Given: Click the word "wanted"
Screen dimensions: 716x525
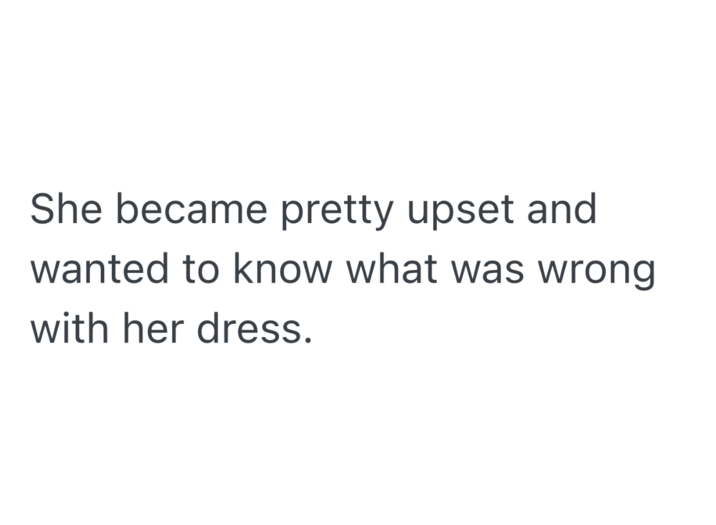Looking at the screenshot, I should [x=98, y=270].
